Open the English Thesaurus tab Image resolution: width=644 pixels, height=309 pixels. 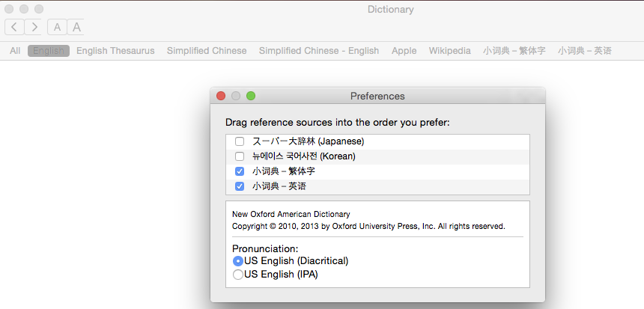[x=115, y=51]
